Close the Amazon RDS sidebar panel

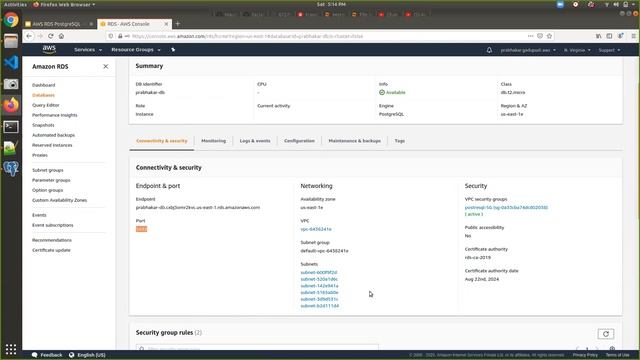tap(106, 66)
